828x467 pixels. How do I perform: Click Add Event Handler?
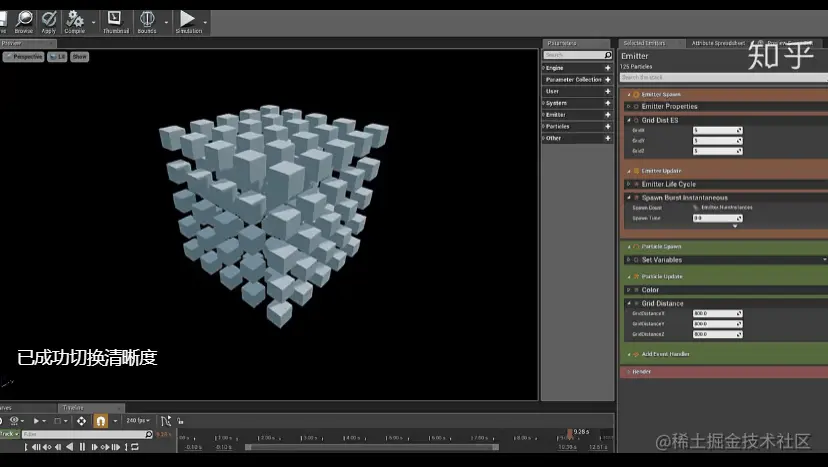click(x=665, y=354)
